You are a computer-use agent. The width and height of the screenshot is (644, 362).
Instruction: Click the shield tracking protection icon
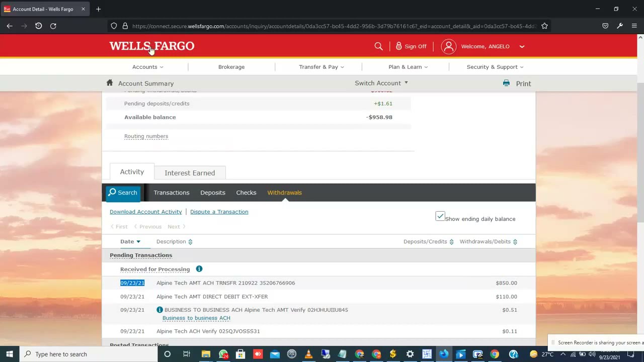114,26
